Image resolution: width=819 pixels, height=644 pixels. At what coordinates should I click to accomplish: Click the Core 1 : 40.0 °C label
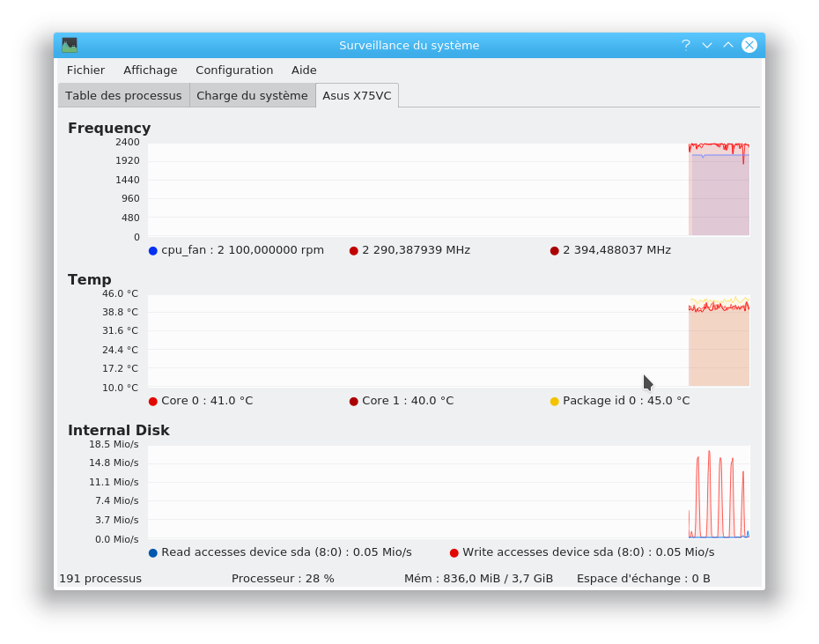click(408, 401)
